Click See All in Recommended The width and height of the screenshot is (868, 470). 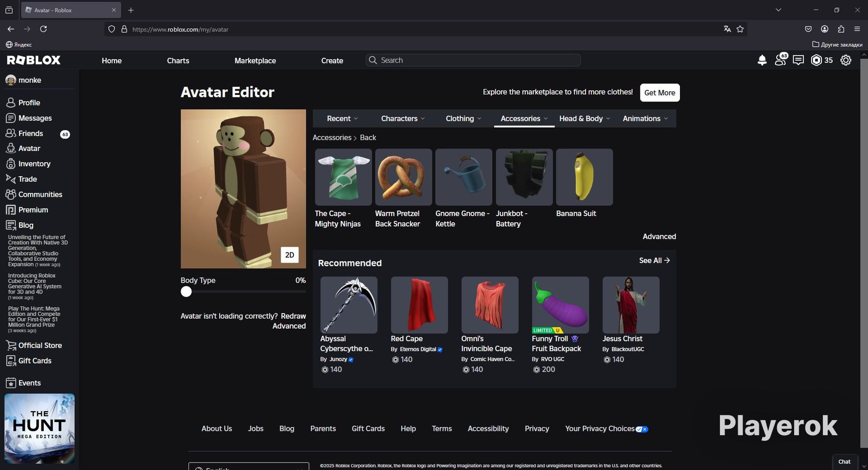pyautogui.click(x=655, y=260)
